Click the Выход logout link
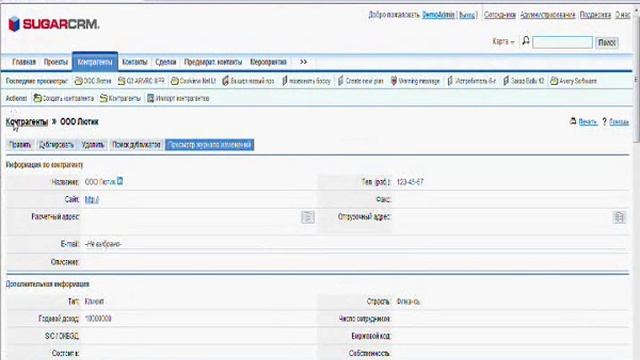The height and width of the screenshot is (360, 640). tap(467, 15)
